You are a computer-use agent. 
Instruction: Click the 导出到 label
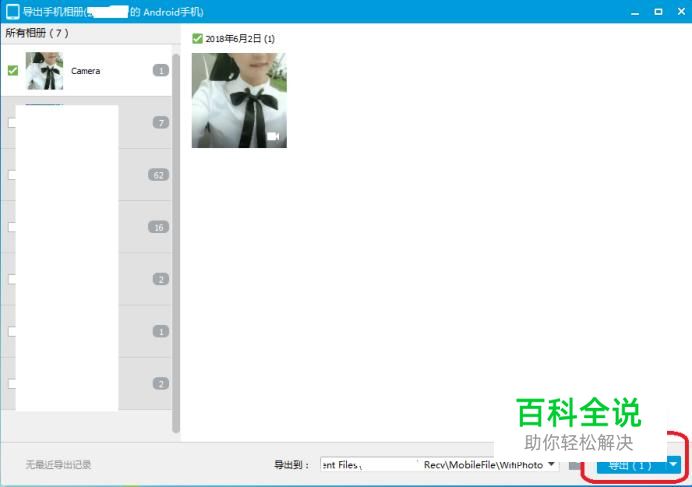click(x=291, y=464)
